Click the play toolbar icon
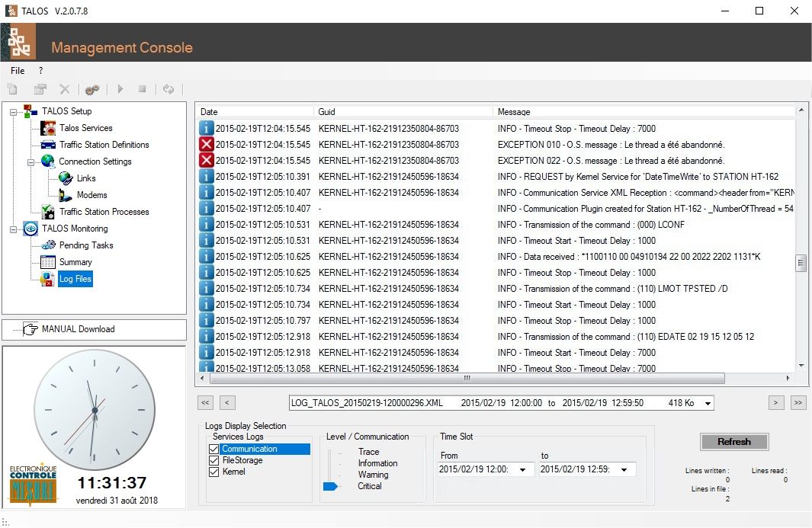 pyautogui.click(x=120, y=89)
